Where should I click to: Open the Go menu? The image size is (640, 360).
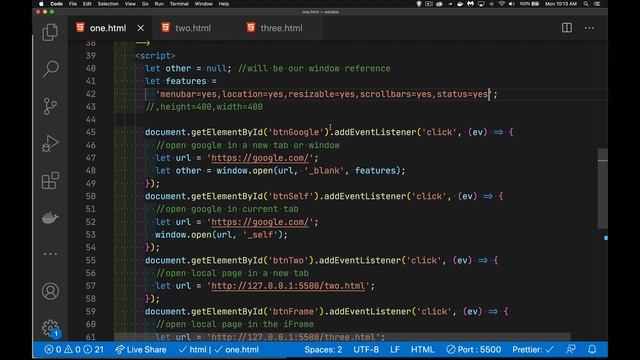[x=145, y=4]
